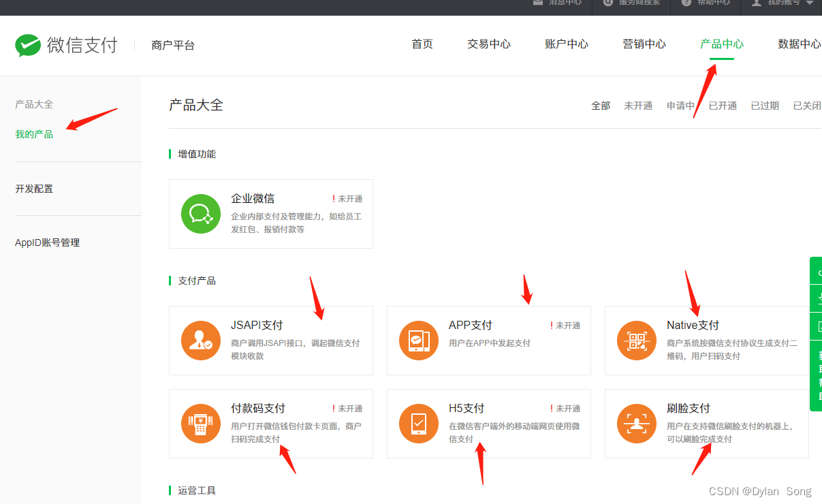Select 产品中心 in top navigation

tap(722, 44)
